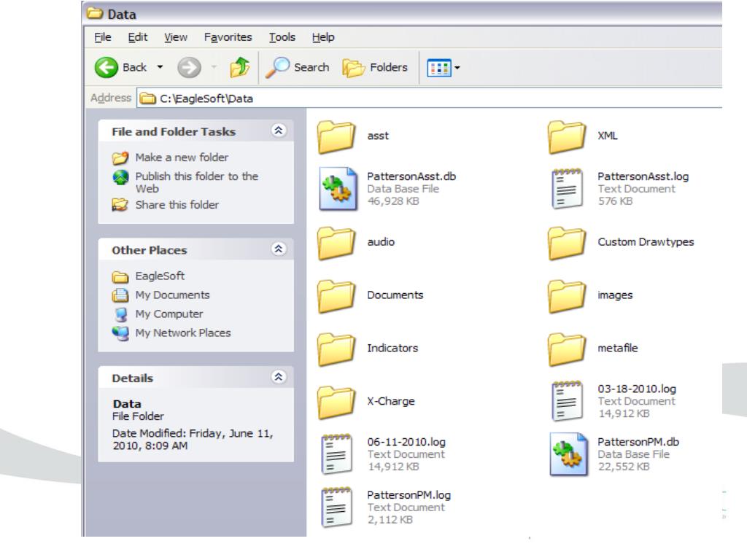Click Publish this folder to the Web
Viewport: 747px width, 560px height.
click(x=197, y=182)
